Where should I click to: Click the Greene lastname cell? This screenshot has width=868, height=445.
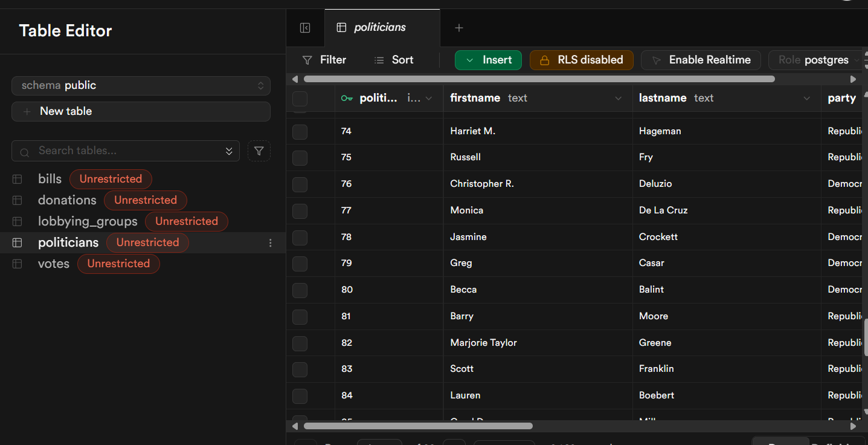(727, 343)
